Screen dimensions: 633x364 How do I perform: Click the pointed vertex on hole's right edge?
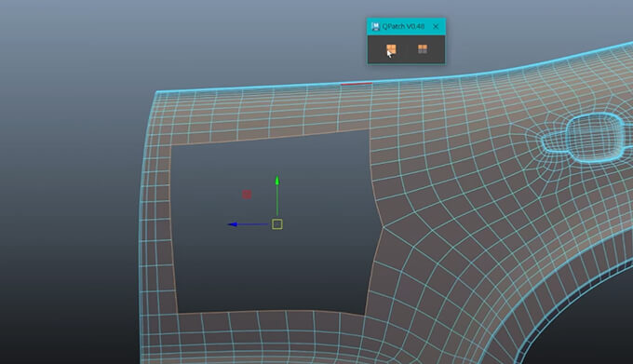(x=383, y=227)
